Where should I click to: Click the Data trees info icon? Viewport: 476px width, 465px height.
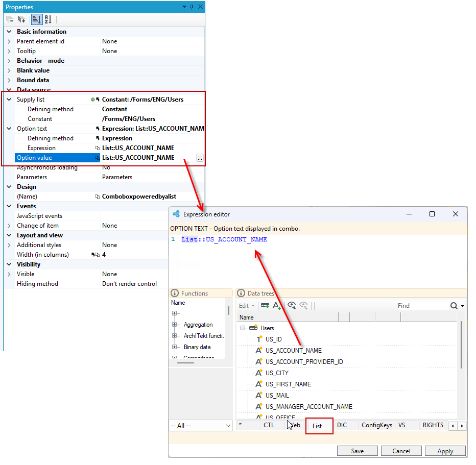tap(241, 293)
